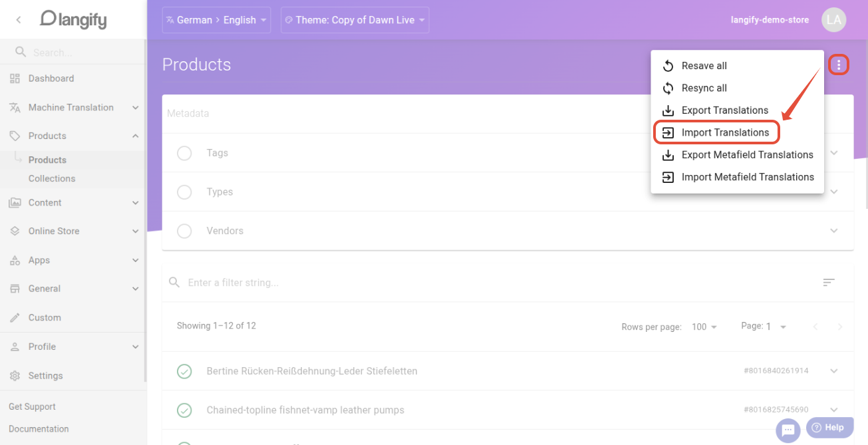This screenshot has width=868, height=445.
Task: Open Documentation link
Action: pyautogui.click(x=39, y=429)
